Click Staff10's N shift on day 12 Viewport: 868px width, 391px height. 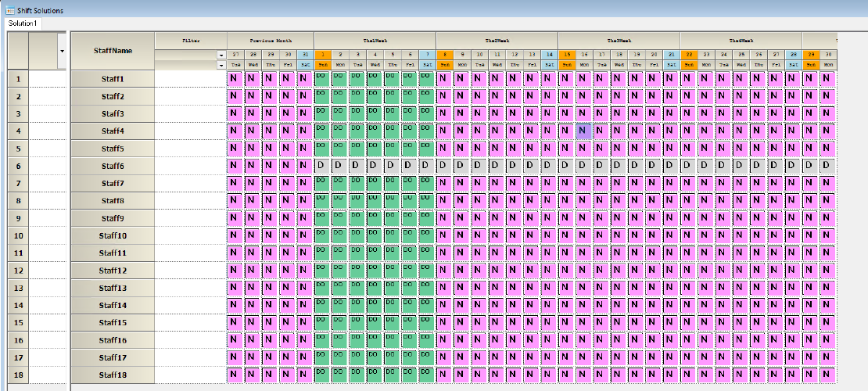pyautogui.click(x=515, y=236)
